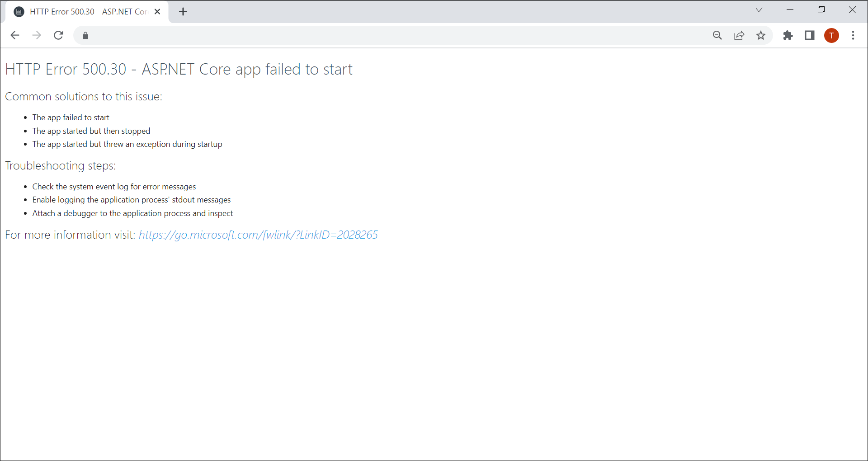Viewport: 868px width, 461px height.
Task: Reload the failed page
Action: (x=58, y=35)
